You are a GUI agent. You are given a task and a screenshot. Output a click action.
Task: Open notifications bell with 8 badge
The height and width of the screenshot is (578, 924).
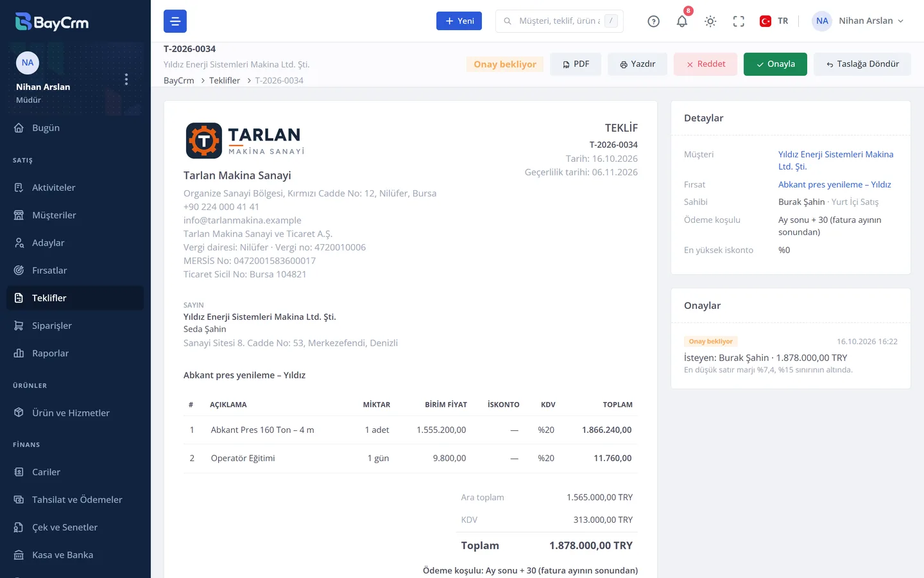click(682, 21)
